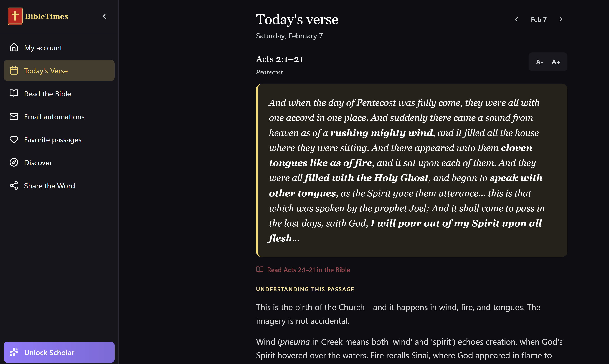Switch to Email automations section

[54, 117]
